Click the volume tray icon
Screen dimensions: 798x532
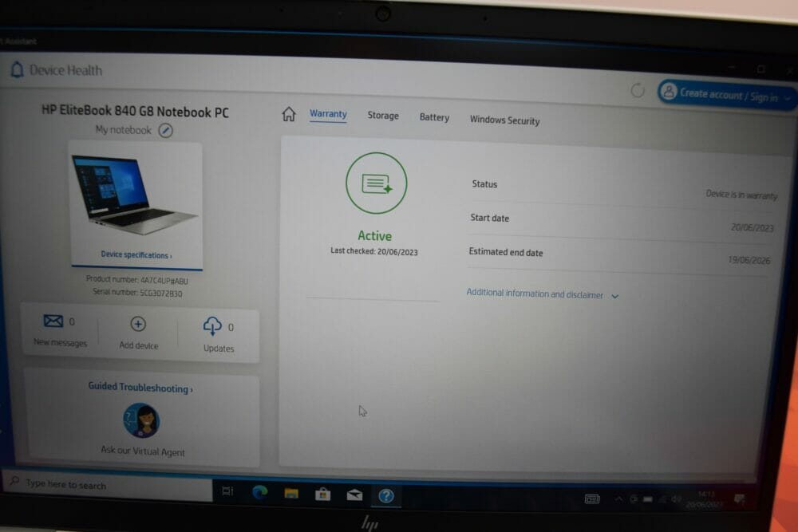tap(676, 499)
